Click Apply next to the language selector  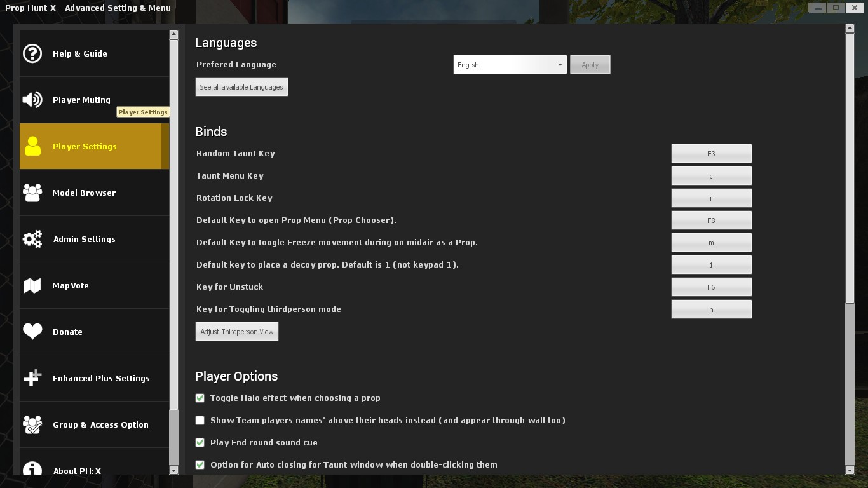click(590, 64)
